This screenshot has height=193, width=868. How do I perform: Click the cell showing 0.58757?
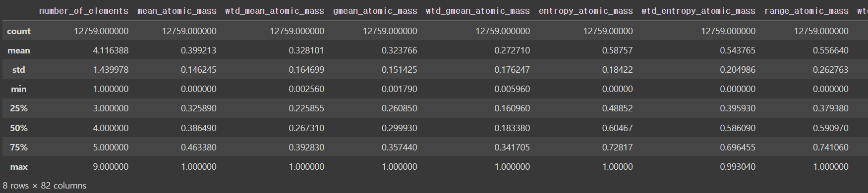pos(618,50)
